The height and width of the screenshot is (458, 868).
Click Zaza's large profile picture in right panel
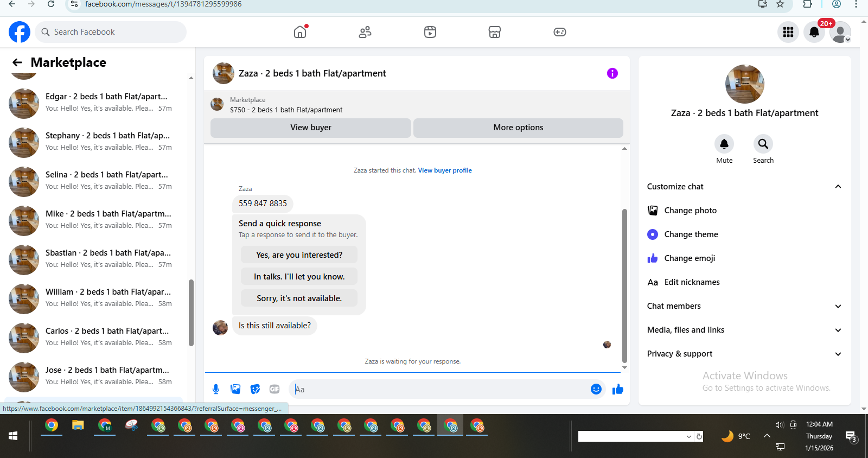[745, 84]
